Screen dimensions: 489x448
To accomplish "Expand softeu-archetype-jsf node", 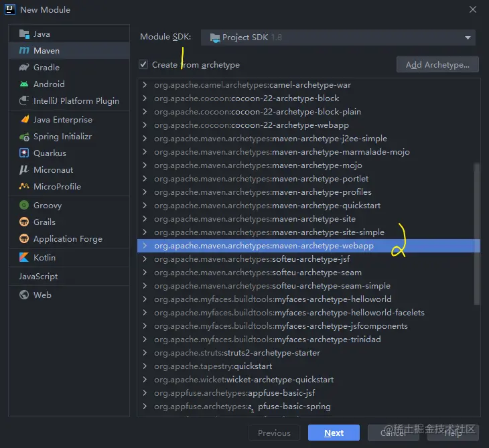I will coord(145,258).
